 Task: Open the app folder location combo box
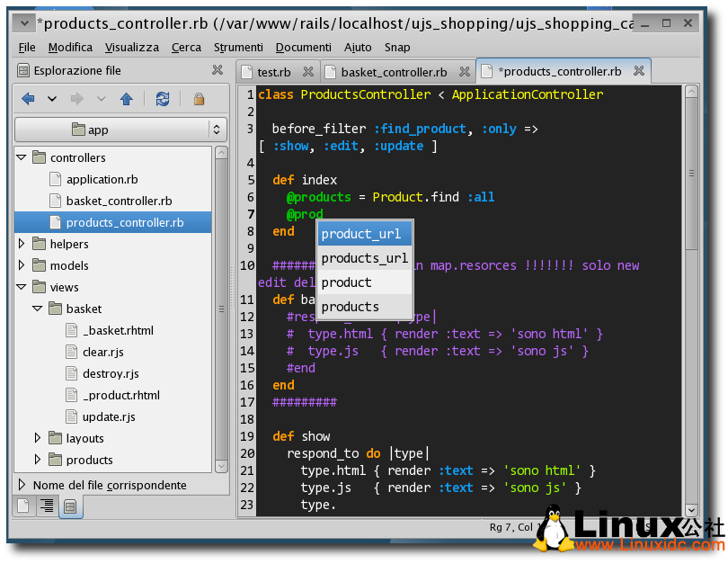[120, 130]
